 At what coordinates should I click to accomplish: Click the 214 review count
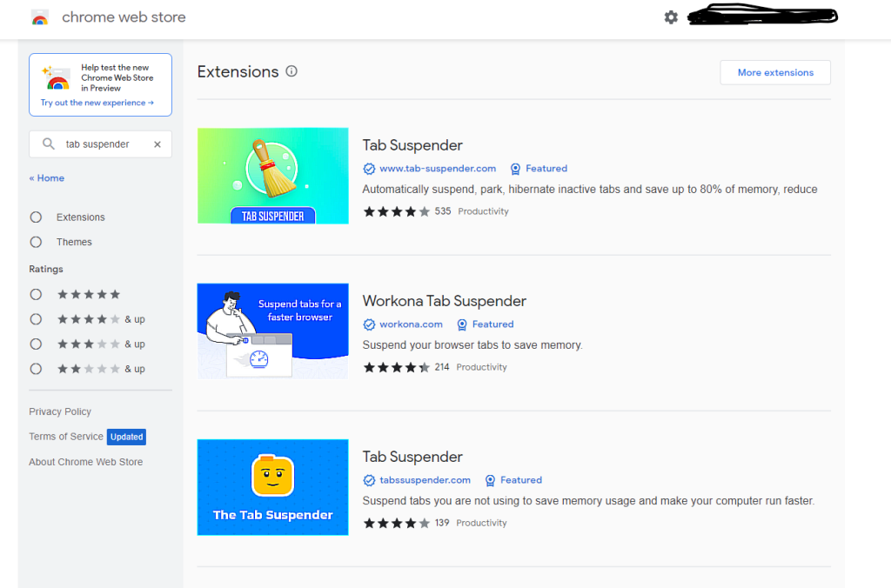coord(442,367)
